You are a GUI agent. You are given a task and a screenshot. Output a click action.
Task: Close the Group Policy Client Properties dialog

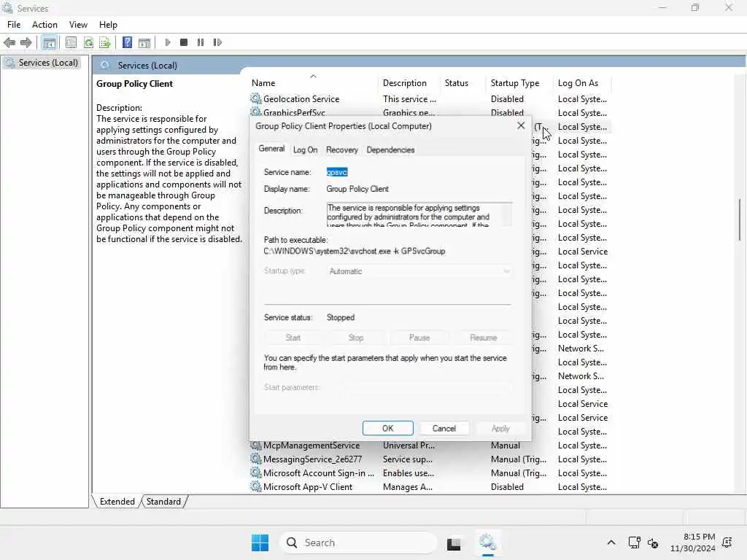pos(521,125)
